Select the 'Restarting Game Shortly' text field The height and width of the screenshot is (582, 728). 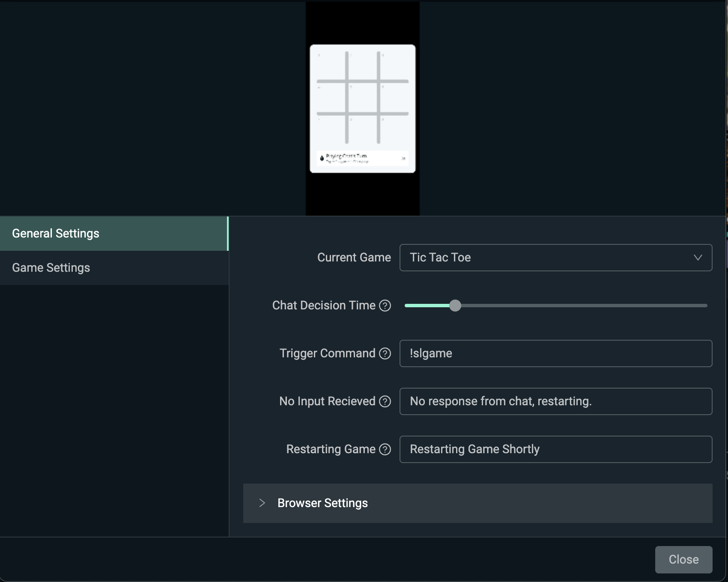coord(555,449)
